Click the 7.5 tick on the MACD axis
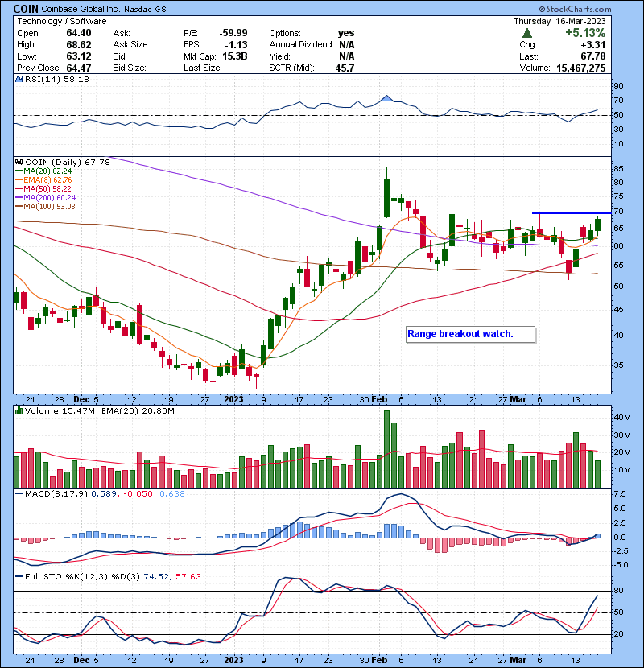This screenshot has height=668, width=644. point(619,494)
